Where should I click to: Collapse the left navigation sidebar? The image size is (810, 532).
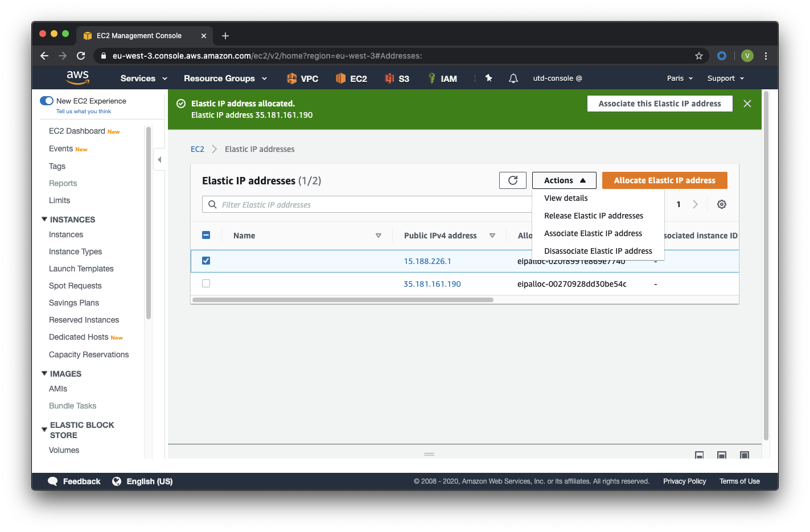159,160
